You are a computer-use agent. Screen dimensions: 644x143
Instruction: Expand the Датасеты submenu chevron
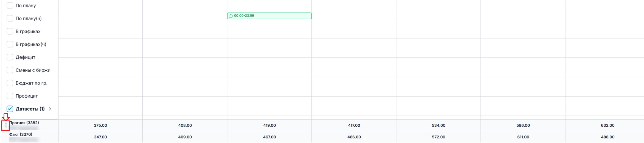(50, 109)
